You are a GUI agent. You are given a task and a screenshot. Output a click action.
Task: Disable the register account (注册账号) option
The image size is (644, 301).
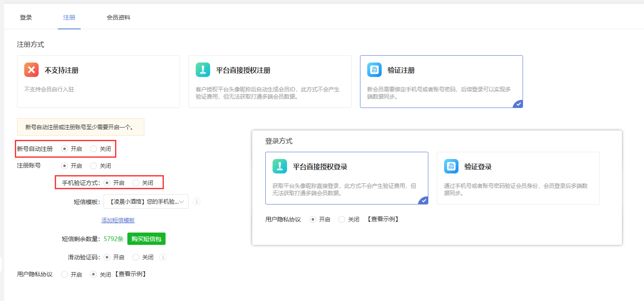[93, 166]
